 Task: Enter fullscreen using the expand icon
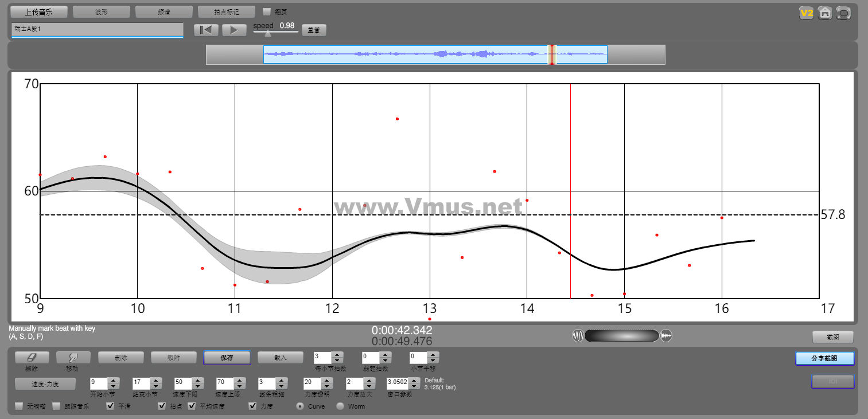843,13
